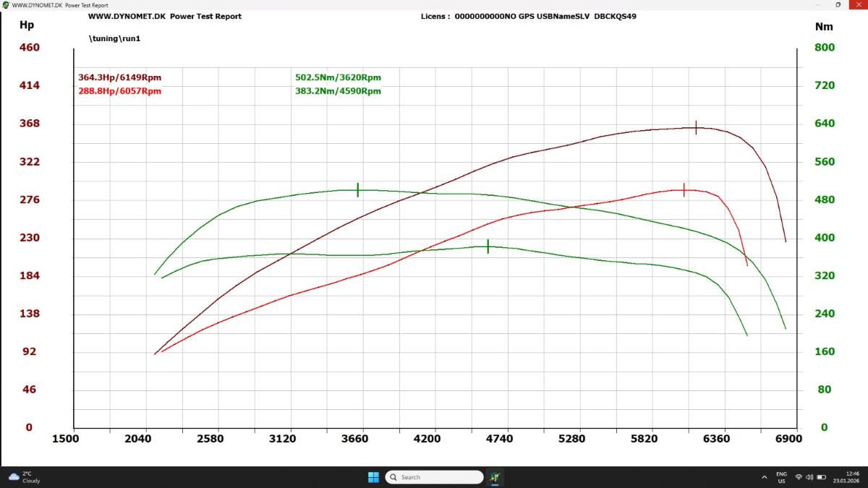Click the \tuning\run1 file path label

pos(114,38)
